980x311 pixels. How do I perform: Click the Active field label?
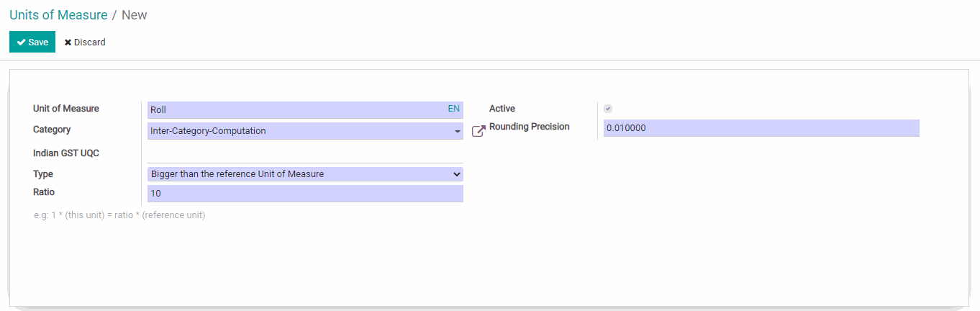[x=502, y=109]
